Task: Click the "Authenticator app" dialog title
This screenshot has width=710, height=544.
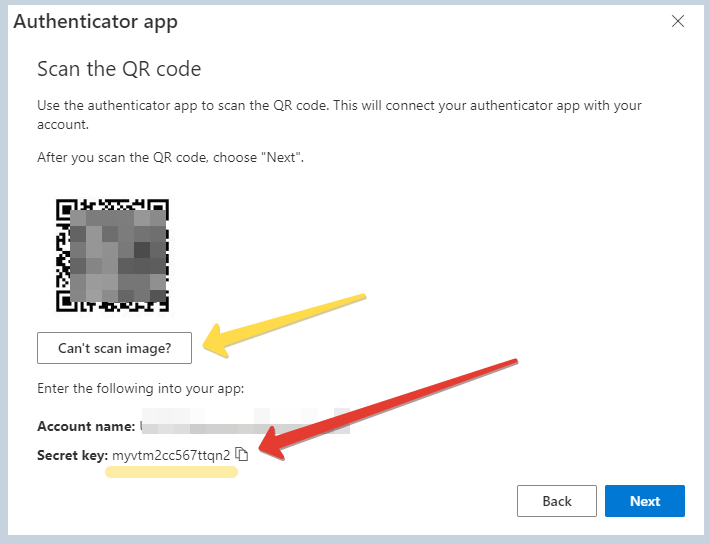Action: pyautogui.click(x=97, y=21)
